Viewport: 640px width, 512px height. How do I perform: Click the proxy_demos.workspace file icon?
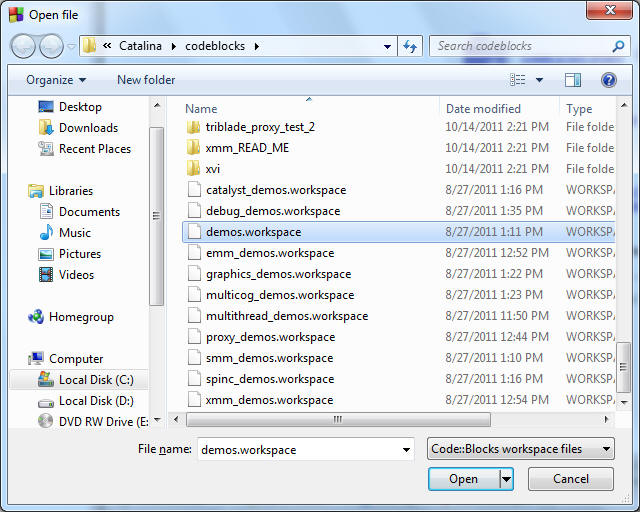[194, 337]
